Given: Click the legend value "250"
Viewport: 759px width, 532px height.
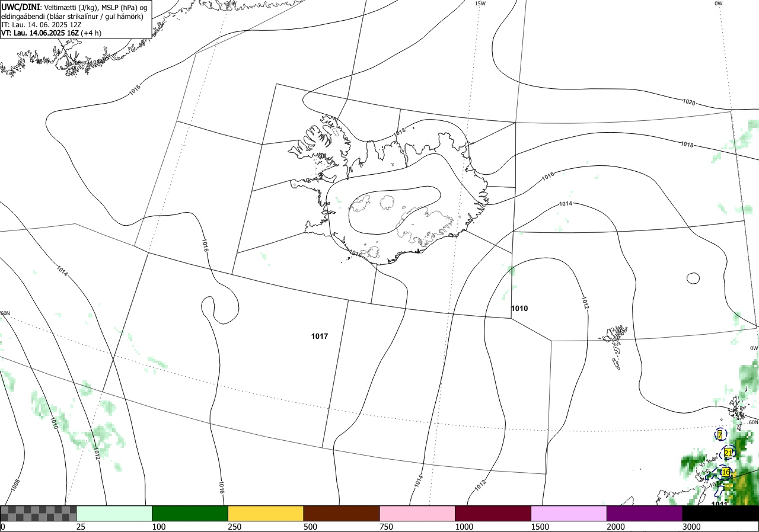Looking at the screenshot, I should tap(235, 527).
